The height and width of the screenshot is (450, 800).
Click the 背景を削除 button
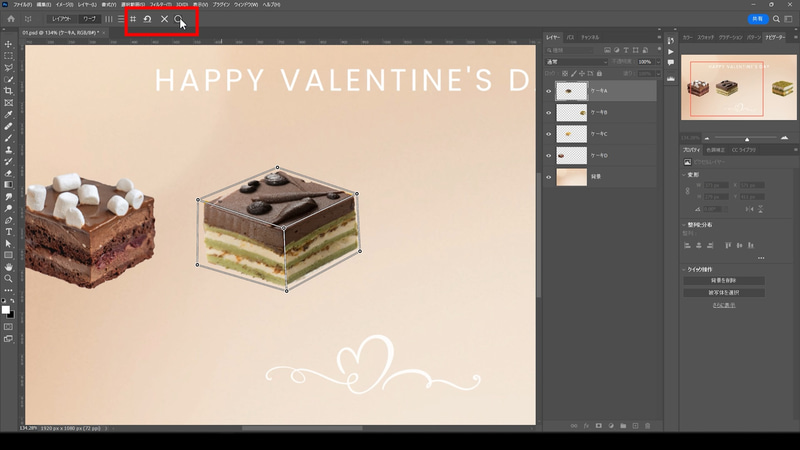(724, 281)
